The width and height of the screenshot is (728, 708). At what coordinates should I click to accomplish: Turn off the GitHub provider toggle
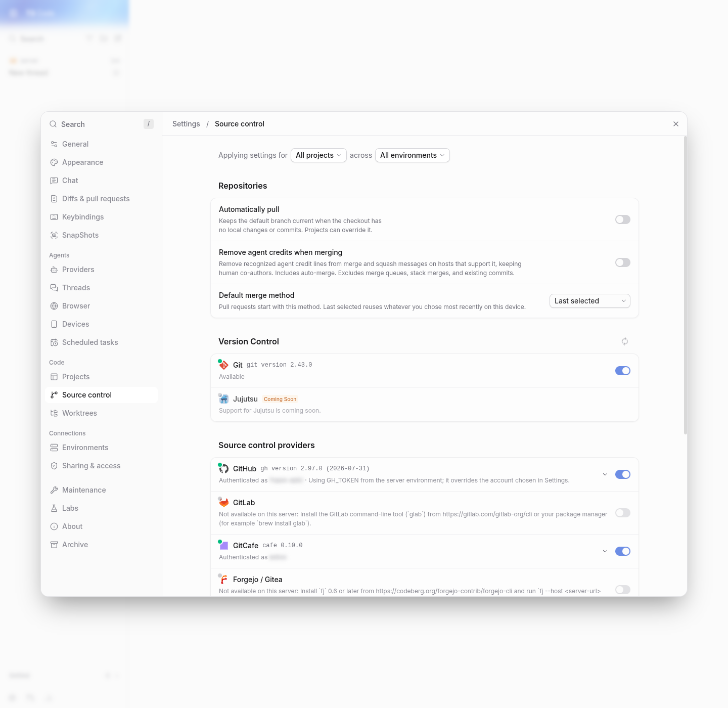tap(623, 474)
